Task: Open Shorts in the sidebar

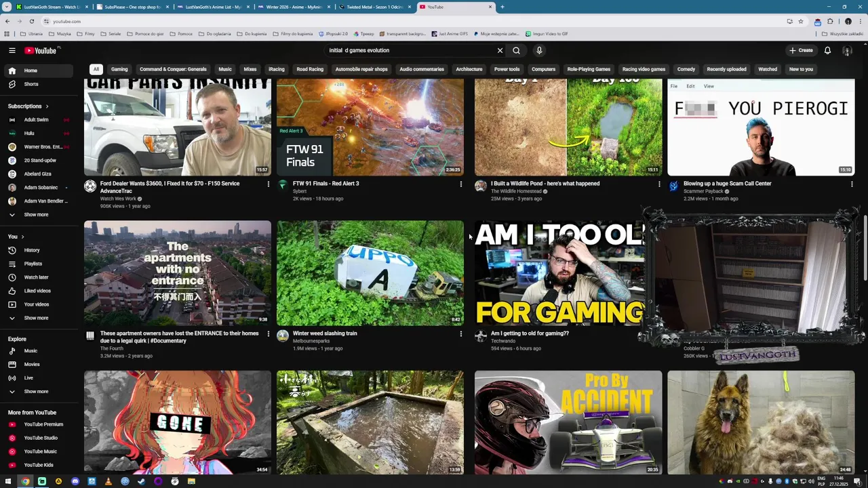Action: point(38,84)
